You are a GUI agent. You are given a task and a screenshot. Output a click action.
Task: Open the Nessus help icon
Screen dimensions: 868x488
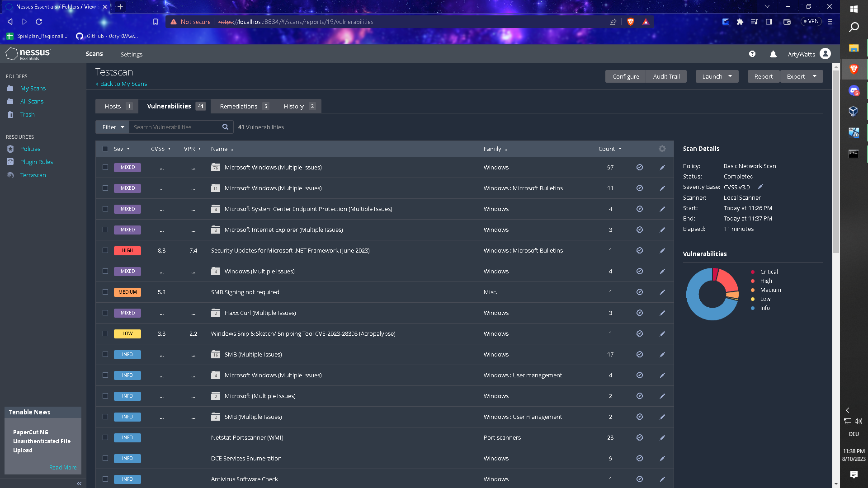(752, 54)
